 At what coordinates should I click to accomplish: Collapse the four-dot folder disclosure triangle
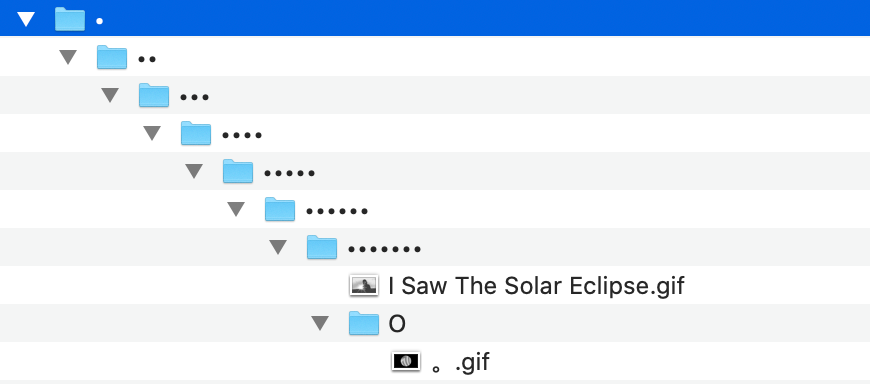pos(151,133)
